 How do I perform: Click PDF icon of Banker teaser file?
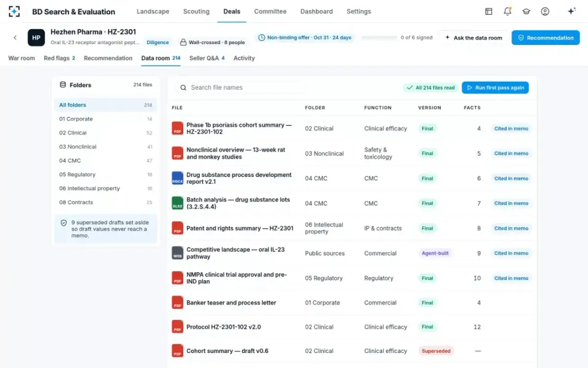[x=177, y=303]
